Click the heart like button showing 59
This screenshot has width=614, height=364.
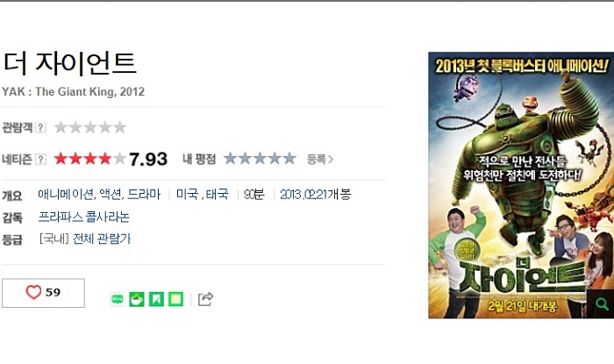click(x=43, y=293)
